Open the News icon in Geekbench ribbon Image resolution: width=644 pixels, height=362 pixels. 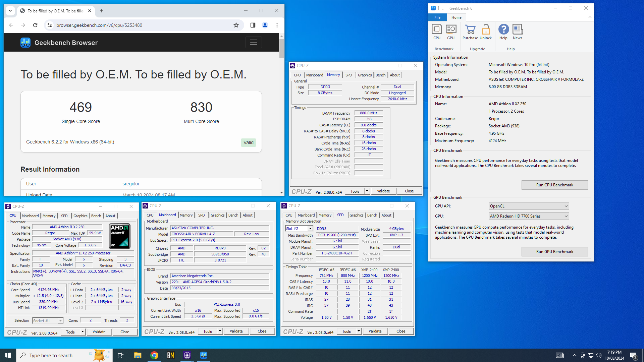click(x=518, y=32)
